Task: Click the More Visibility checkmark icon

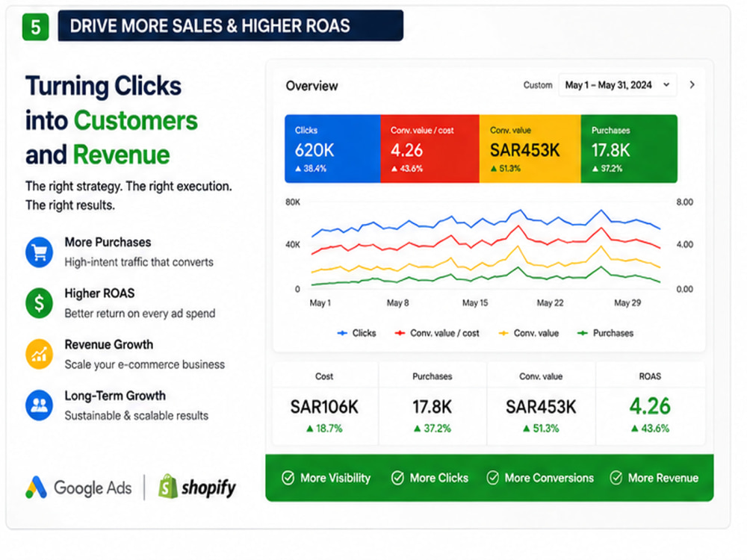Action: (288, 478)
